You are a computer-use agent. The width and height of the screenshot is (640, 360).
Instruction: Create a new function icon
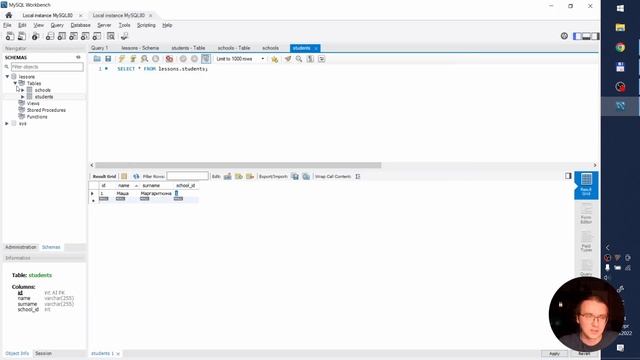(x=97, y=36)
